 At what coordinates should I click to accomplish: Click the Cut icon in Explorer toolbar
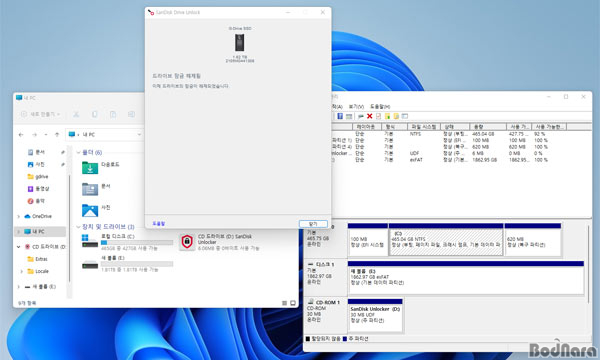(x=76, y=114)
